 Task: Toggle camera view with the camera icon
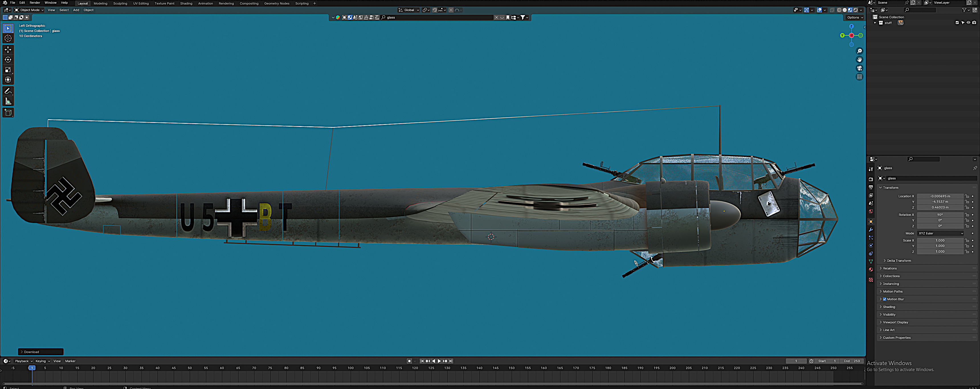[x=859, y=68]
